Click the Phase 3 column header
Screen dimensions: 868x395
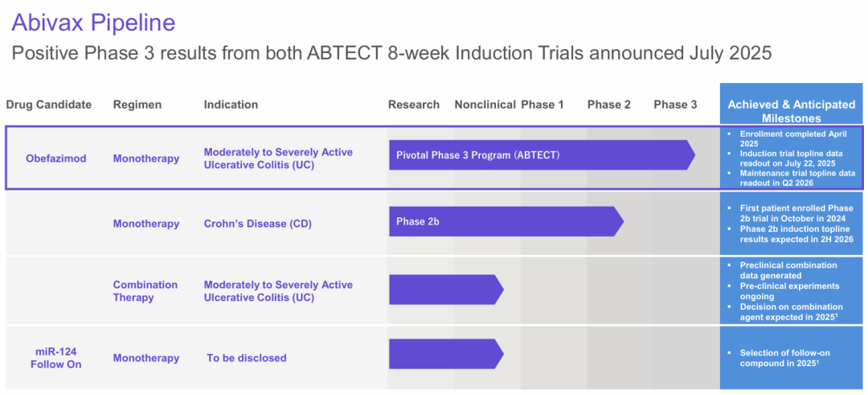tap(675, 105)
